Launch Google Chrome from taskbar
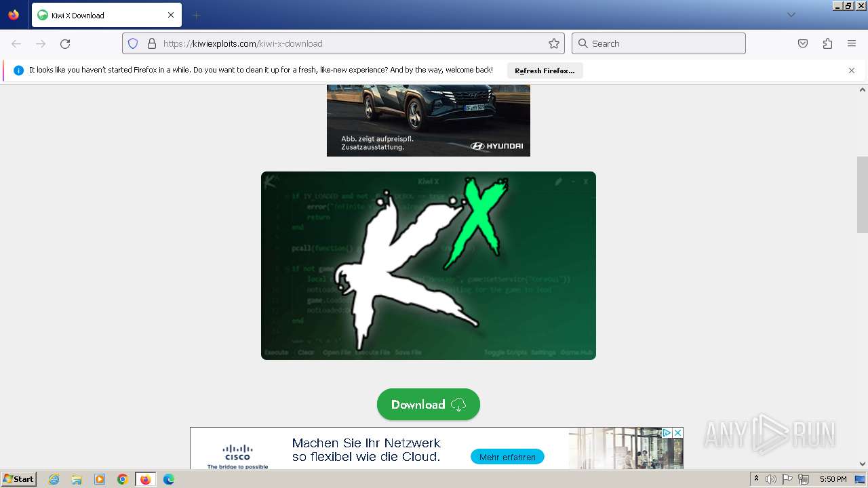Image resolution: width=868 pixels, height=488 pixels. 123,479
